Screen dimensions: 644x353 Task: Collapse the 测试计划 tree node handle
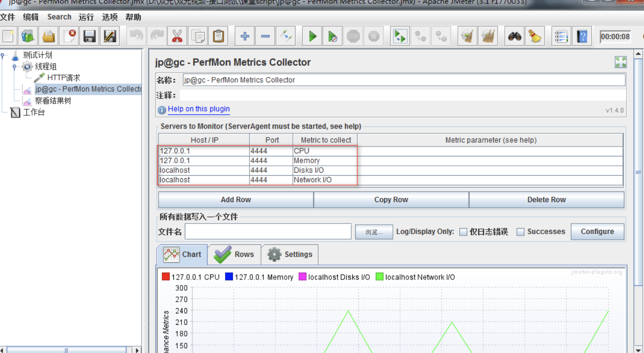coord(3,55)
